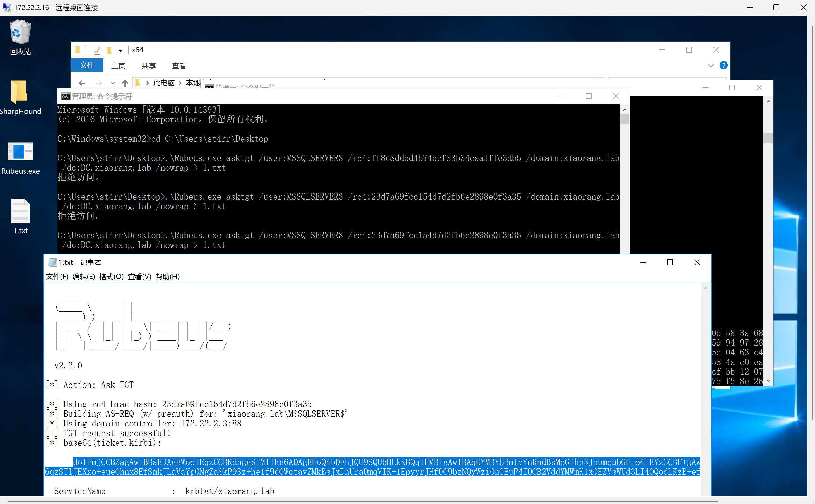Open the 共享 ribbon tab
Screen dimensions: 815x504
click(x=148, y=66)
